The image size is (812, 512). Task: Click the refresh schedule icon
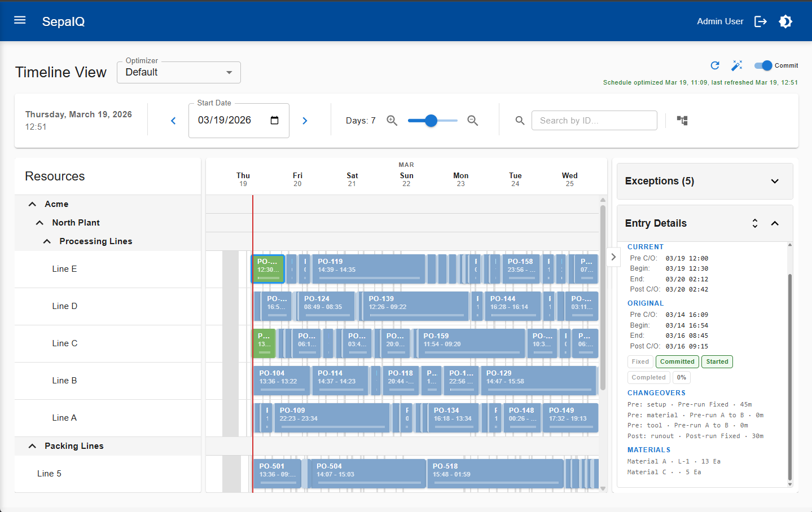coord(715,65)
